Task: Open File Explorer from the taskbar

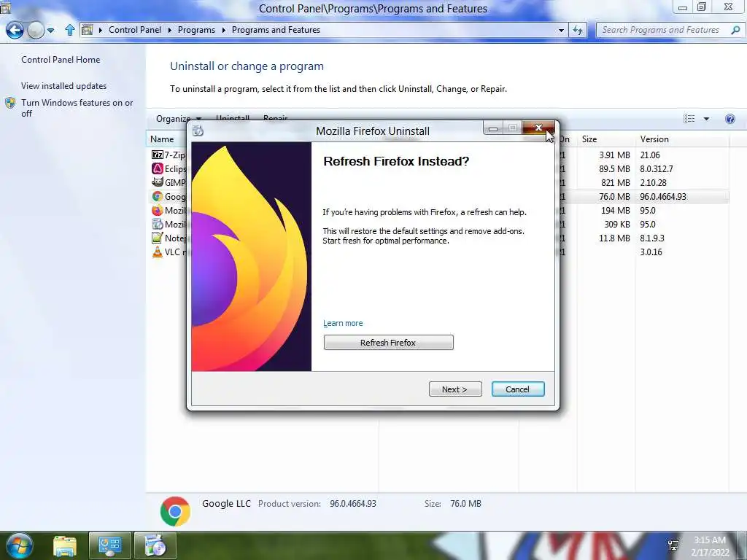Action: pos(65,546)
